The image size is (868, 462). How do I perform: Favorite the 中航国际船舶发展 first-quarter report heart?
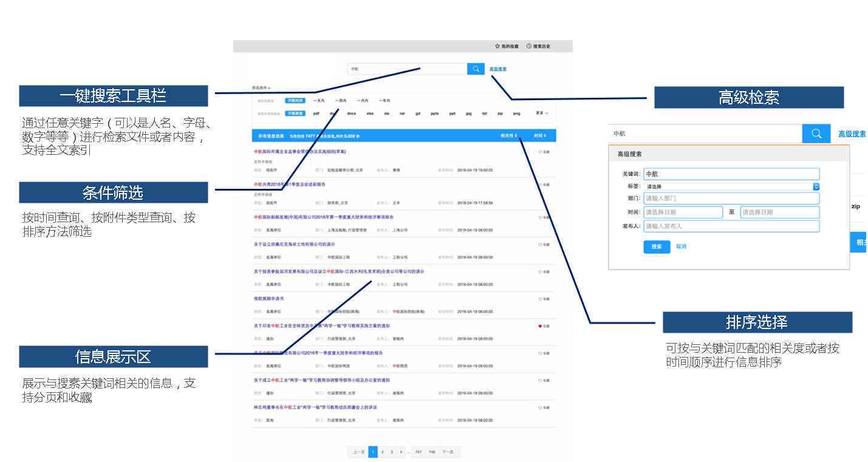540,217
